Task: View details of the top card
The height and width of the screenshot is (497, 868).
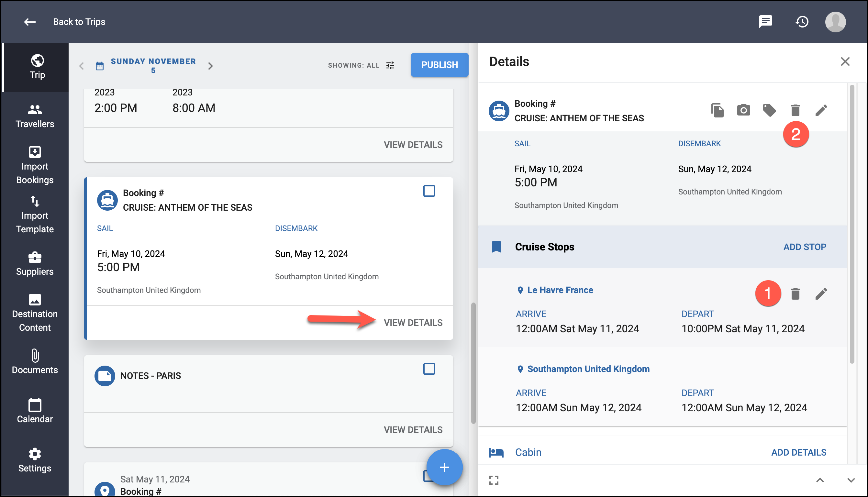Action: pyautogui.click(x=413, y=145)
